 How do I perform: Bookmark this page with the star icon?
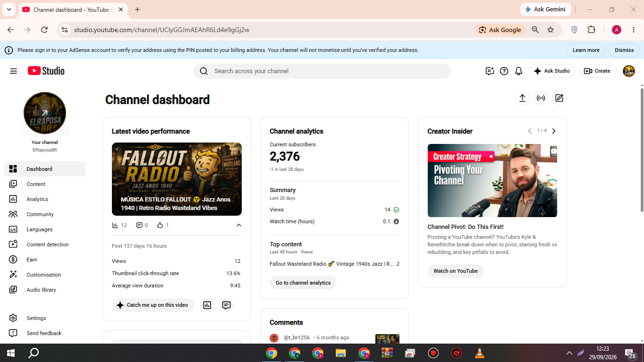(551, 30)
